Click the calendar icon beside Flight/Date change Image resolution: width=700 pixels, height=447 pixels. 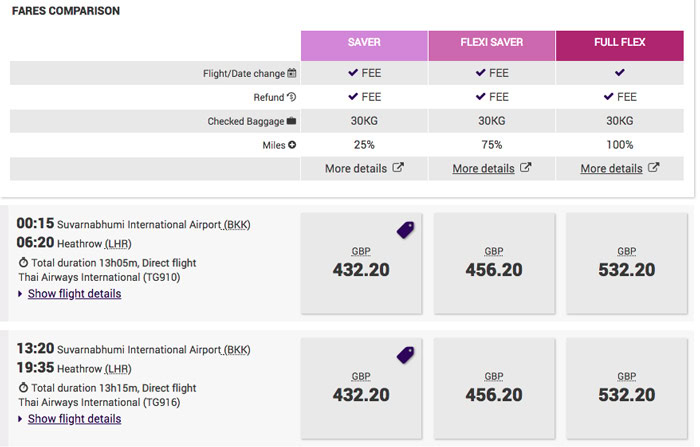[x=292, y=73]
